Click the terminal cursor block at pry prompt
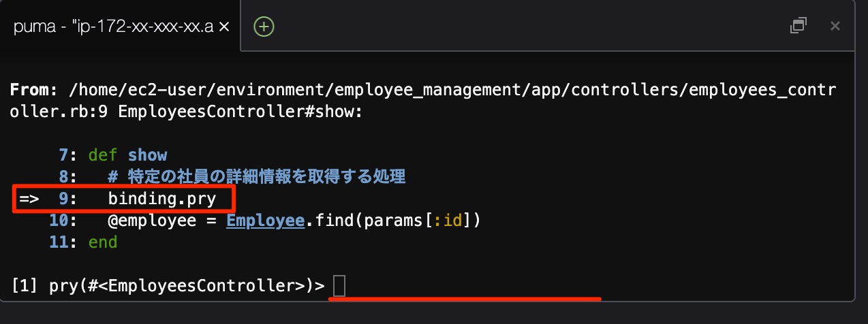 tap(339, 287)
